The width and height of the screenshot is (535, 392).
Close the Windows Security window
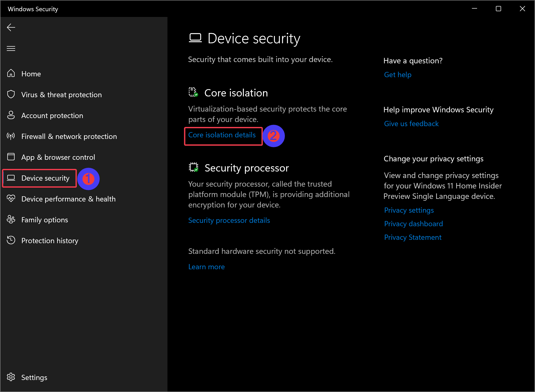tap(522, 9)
